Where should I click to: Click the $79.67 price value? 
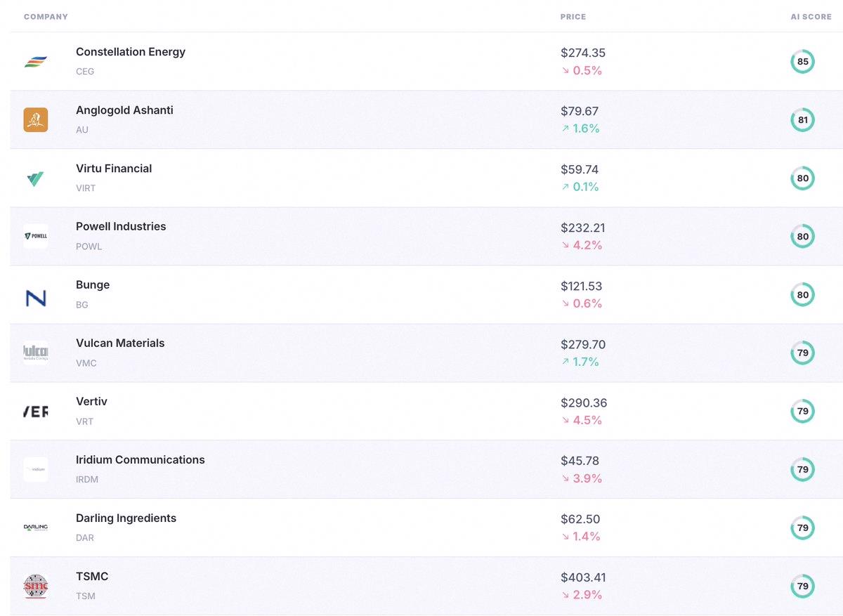pyautogui.click(x=580, y=112)
